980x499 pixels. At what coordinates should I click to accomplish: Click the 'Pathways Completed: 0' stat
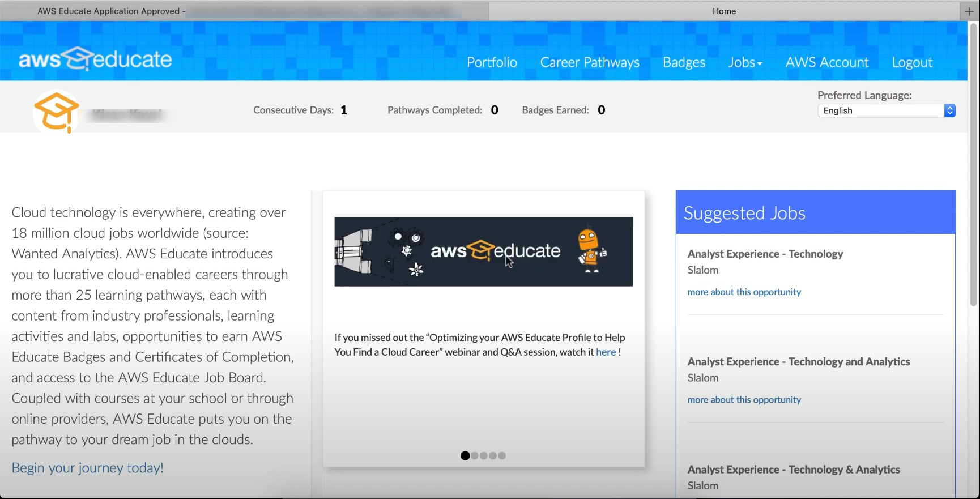(x=443, y=110)
